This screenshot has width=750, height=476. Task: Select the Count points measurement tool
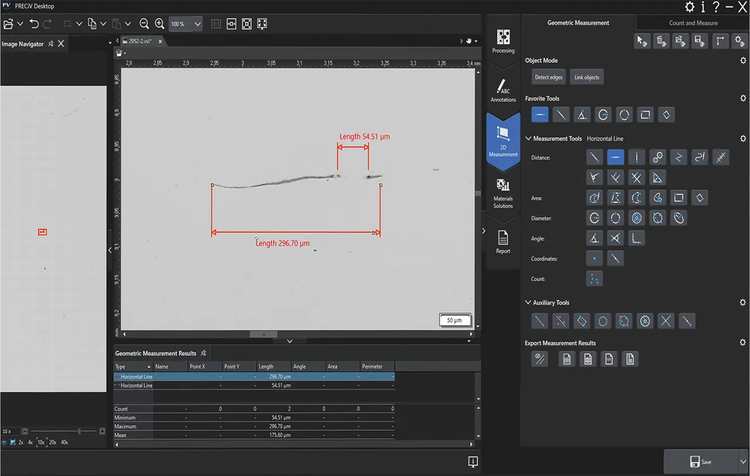tap(594, 279)
